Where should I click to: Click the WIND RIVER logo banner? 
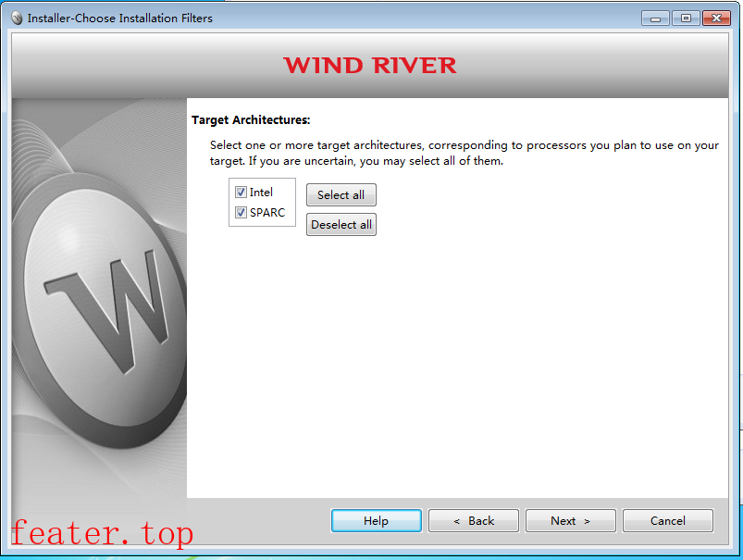369,66
